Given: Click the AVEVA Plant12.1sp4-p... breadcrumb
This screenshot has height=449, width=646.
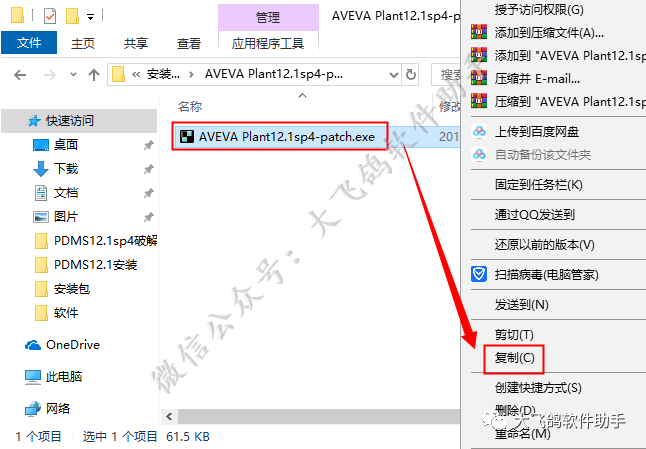Looking at the screenshot, I should [274, 74].
